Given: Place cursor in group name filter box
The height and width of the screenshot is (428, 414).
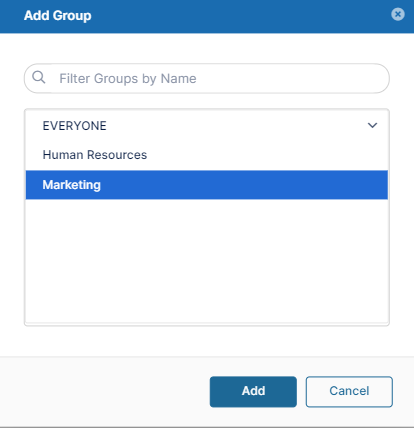Looking at the screenshot, I should (207, 79).
